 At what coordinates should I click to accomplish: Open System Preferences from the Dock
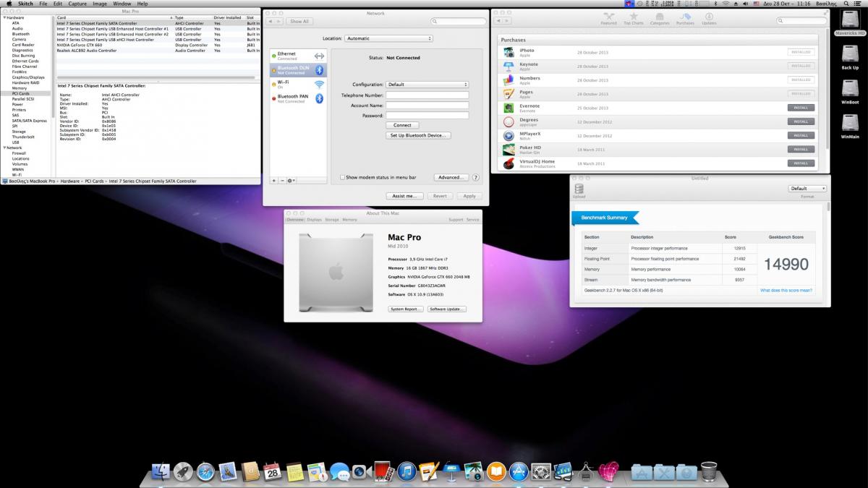(x=540, y=472)
